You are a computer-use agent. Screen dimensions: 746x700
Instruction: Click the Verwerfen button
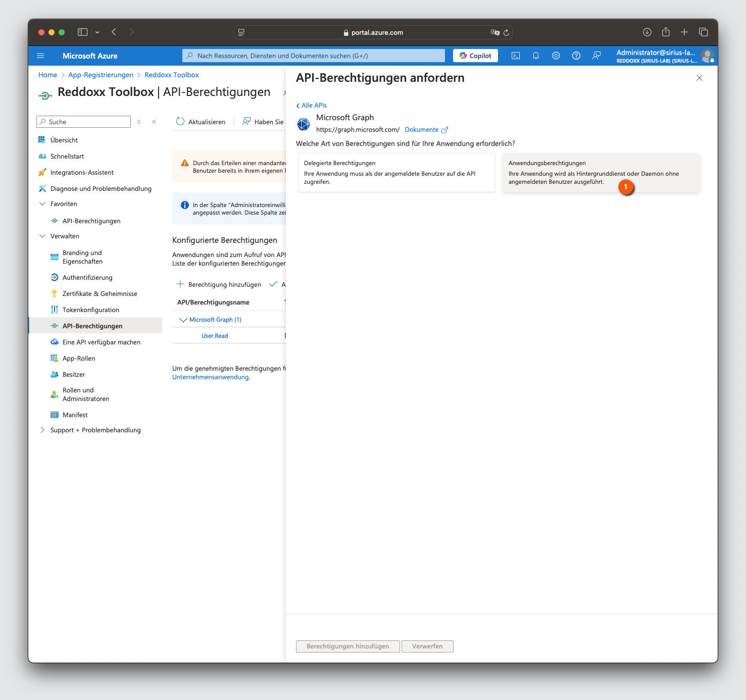427,646
